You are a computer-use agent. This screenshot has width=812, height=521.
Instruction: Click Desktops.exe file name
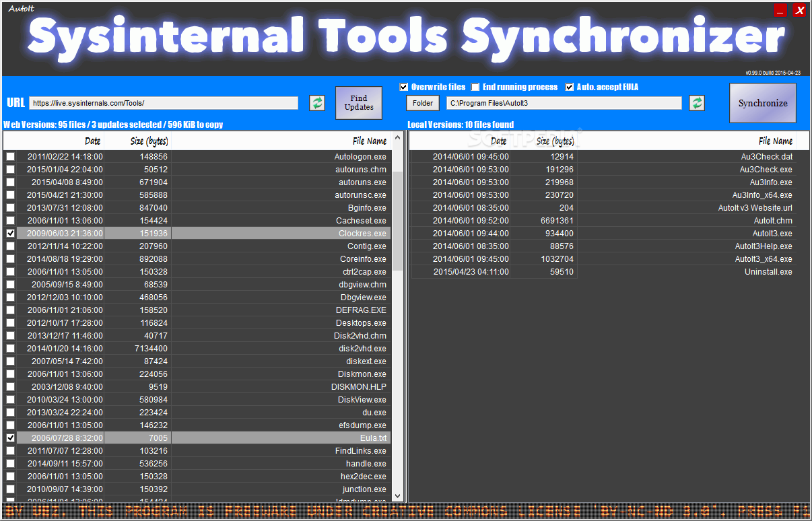tap(361, 322)
